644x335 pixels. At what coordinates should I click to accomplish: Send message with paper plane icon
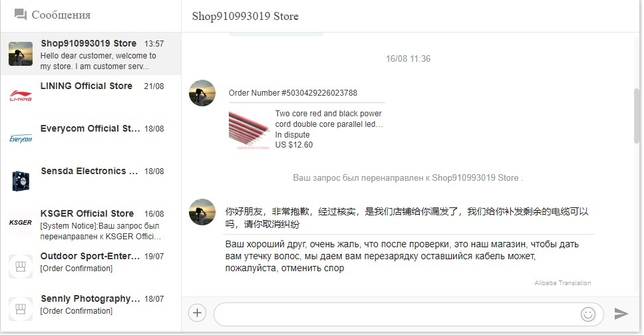coord(621,314)
